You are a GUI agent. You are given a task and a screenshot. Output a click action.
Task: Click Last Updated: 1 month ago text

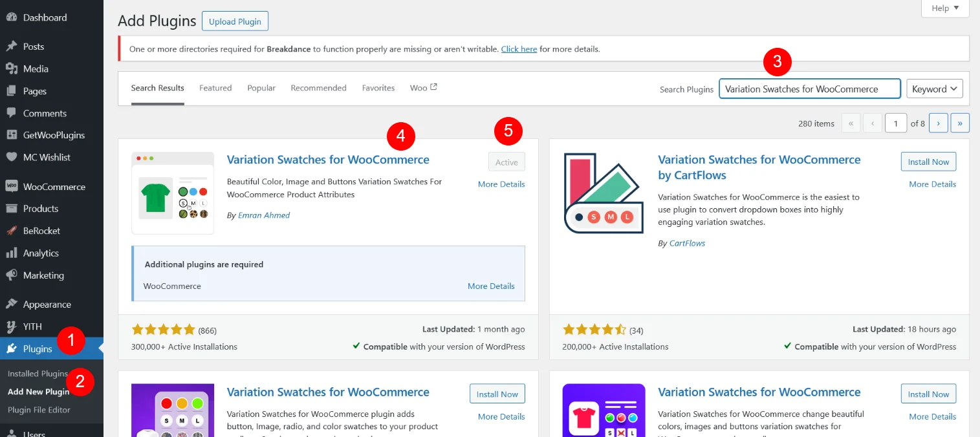click(474, 330)
